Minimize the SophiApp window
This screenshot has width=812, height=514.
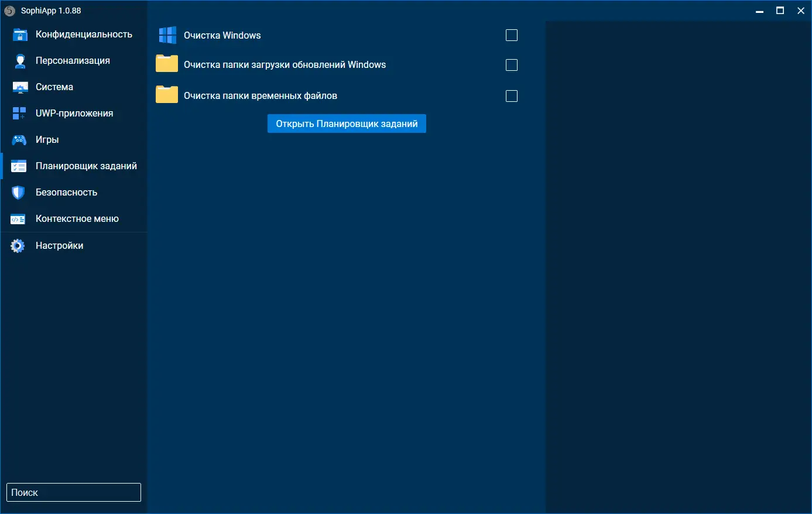pyautogui.click(x=760, y=11)
